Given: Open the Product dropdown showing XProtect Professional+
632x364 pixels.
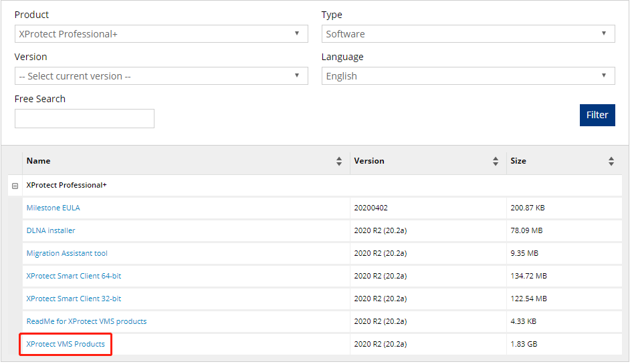Looking at the screenshot, I should click(x=161, y=34).
